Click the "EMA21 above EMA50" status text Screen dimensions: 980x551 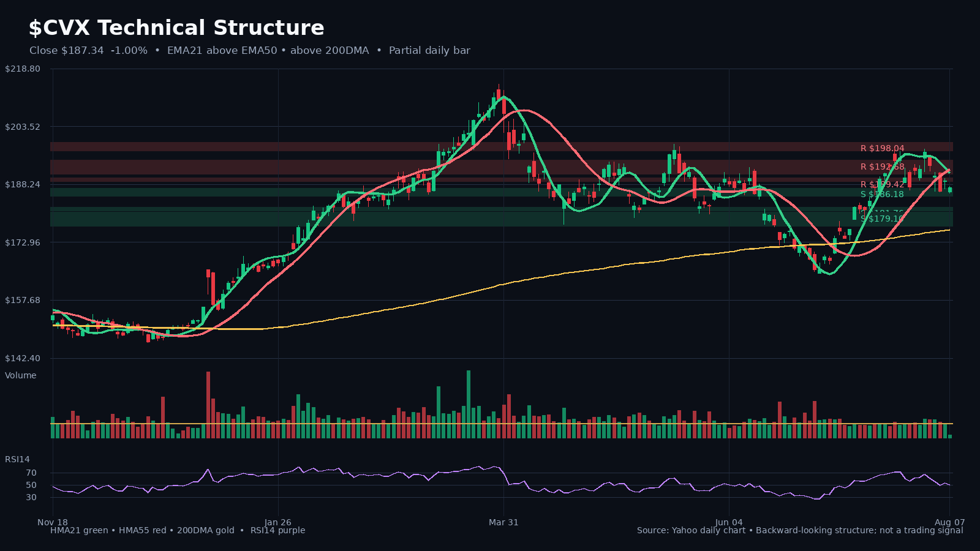(222, 51)
